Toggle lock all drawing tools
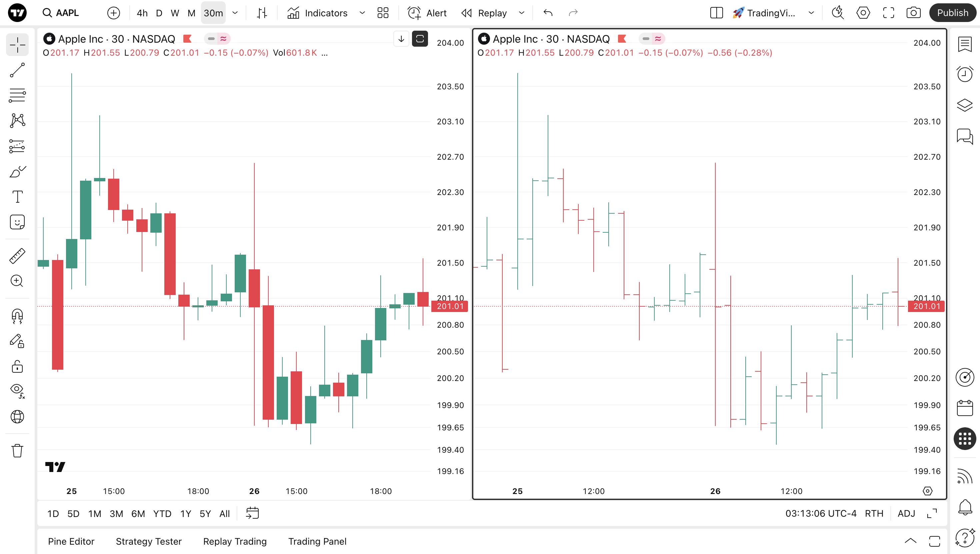The height and width of the screenshot is (554, 980). click(x=17, y=366)
